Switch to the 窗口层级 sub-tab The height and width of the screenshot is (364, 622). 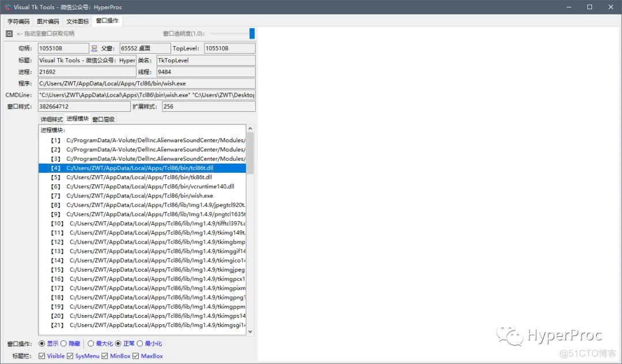(x=104, y=119)
